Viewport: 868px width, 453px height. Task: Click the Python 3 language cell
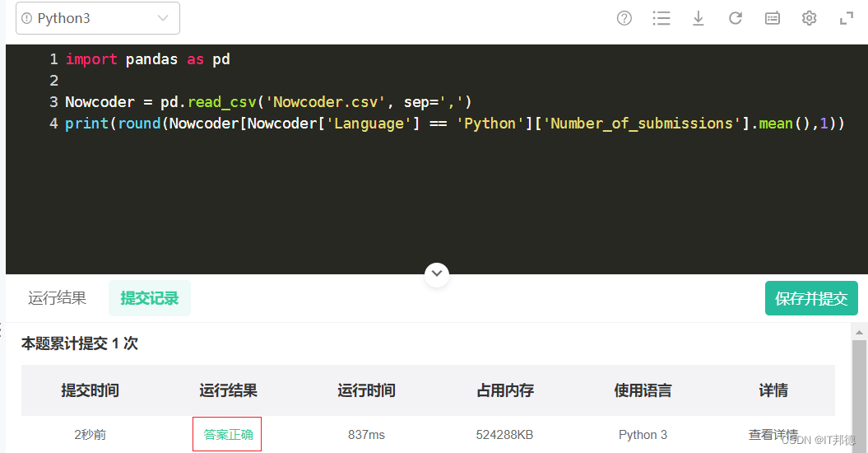point(643,435)
